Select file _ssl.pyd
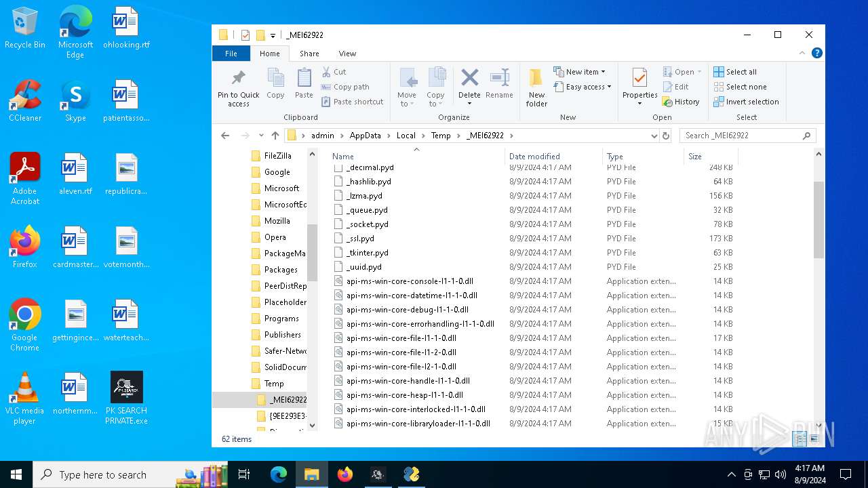This screenshot has height=488, width=868. coord(359,239)
